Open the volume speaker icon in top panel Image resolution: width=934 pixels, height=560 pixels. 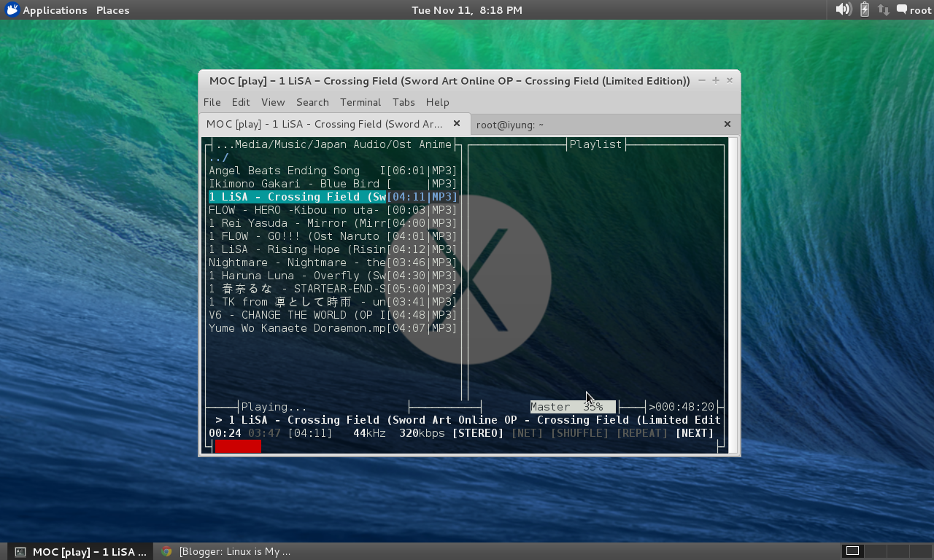point(842,9)
